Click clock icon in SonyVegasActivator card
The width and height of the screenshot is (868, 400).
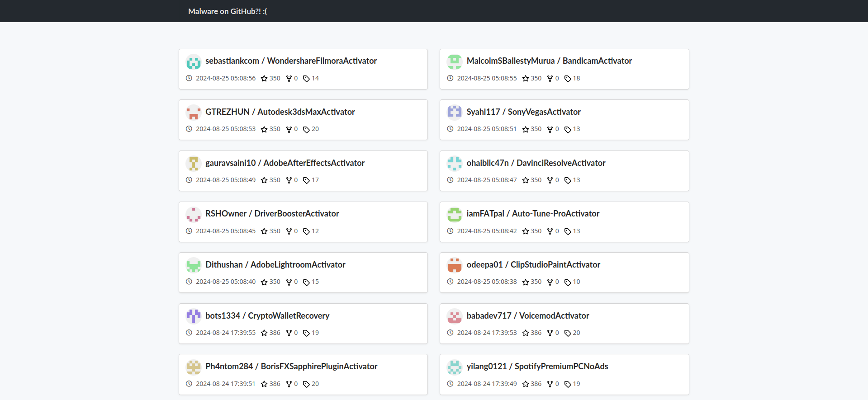click(450, 129)
